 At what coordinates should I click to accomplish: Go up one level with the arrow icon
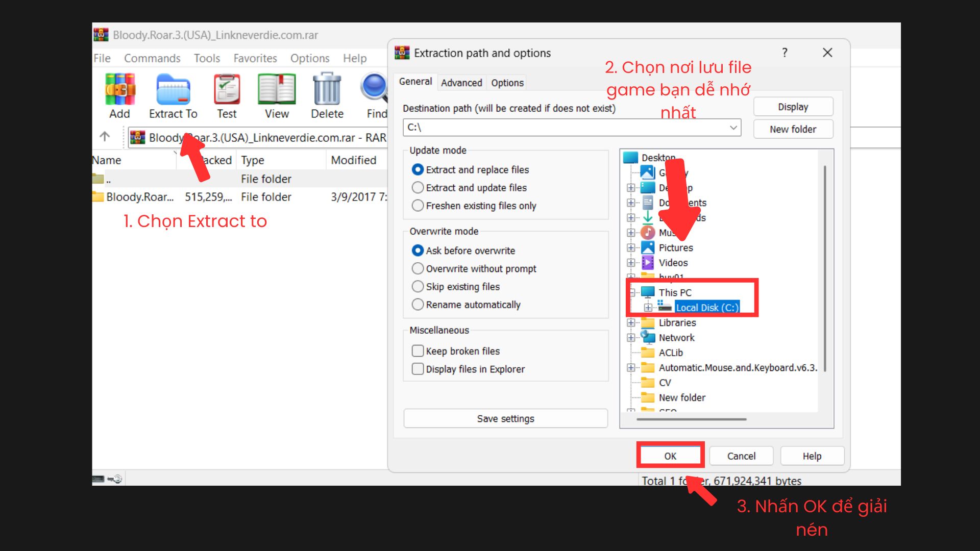click(x=105, y=136)
